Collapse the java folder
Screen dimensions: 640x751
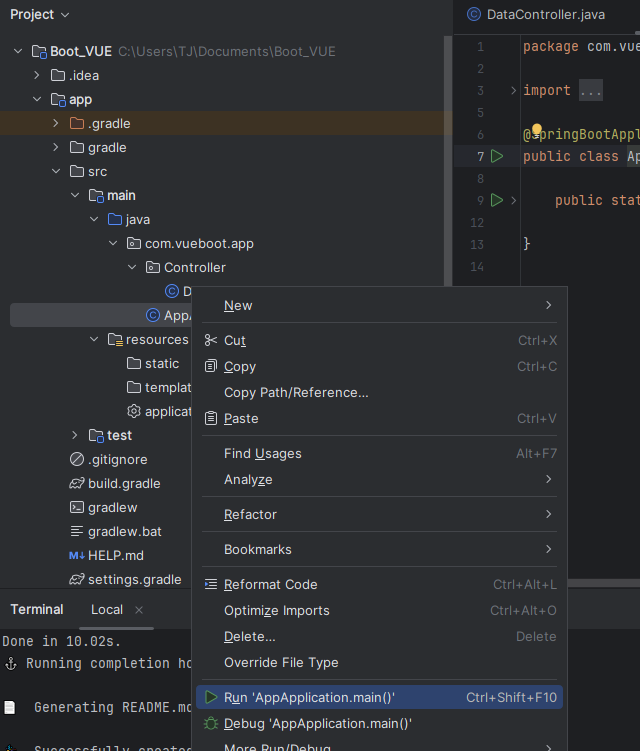(94, 219)
